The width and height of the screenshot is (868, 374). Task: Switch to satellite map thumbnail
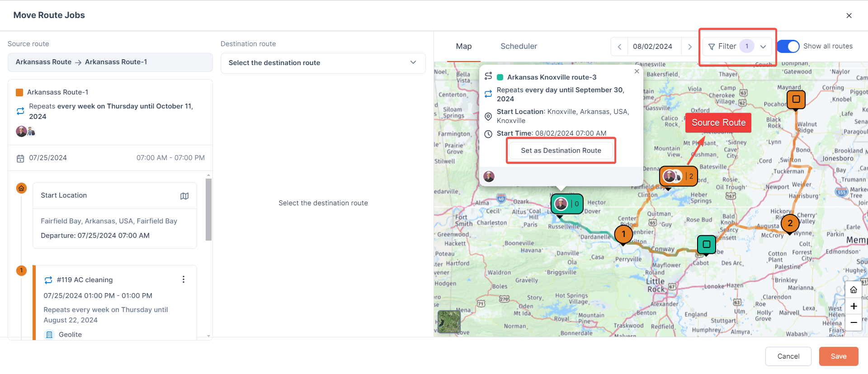[x=449, y=322]
